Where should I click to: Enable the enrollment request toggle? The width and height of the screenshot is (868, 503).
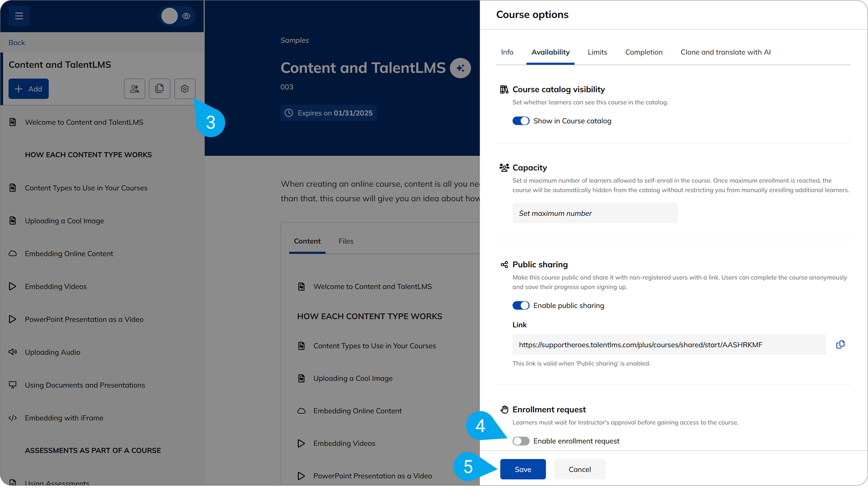pyautogui.click(x=521, y=441)
